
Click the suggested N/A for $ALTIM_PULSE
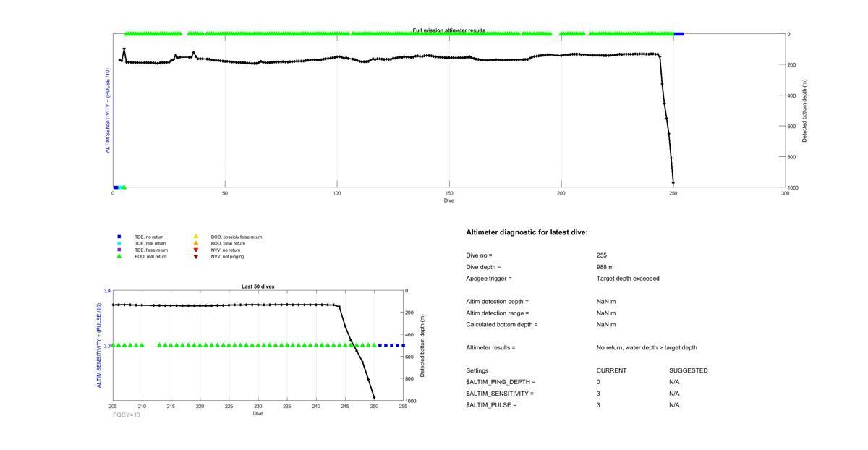point(674,405)
